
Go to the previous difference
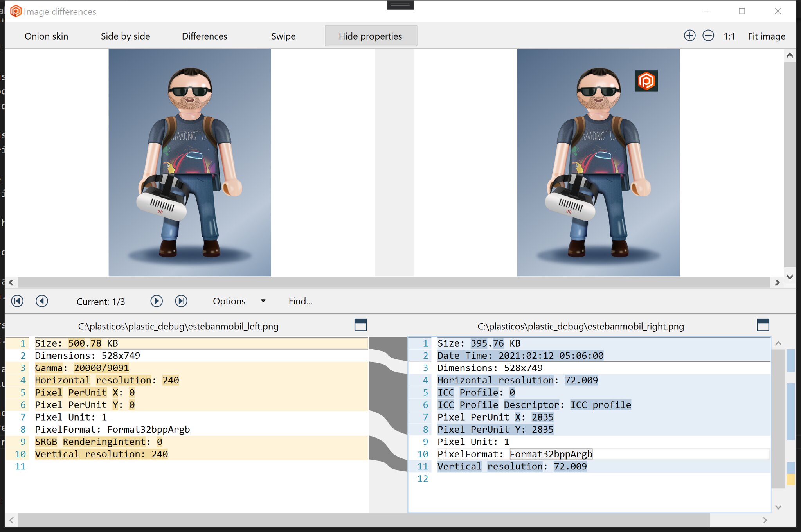point(42,301)
